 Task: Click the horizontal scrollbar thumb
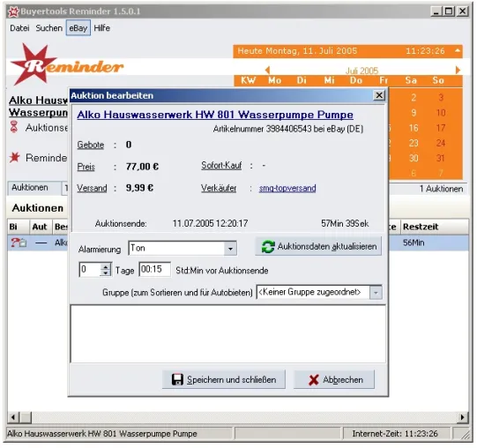tap(26, 417)
